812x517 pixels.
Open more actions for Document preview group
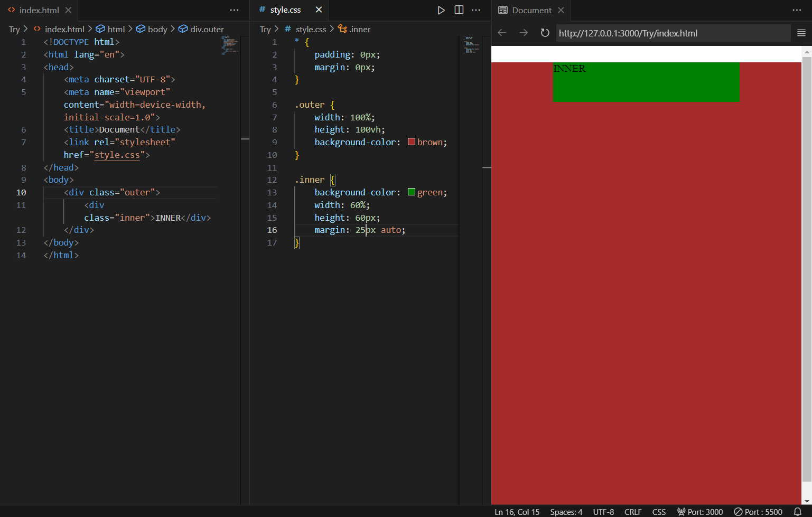[797, 10]
